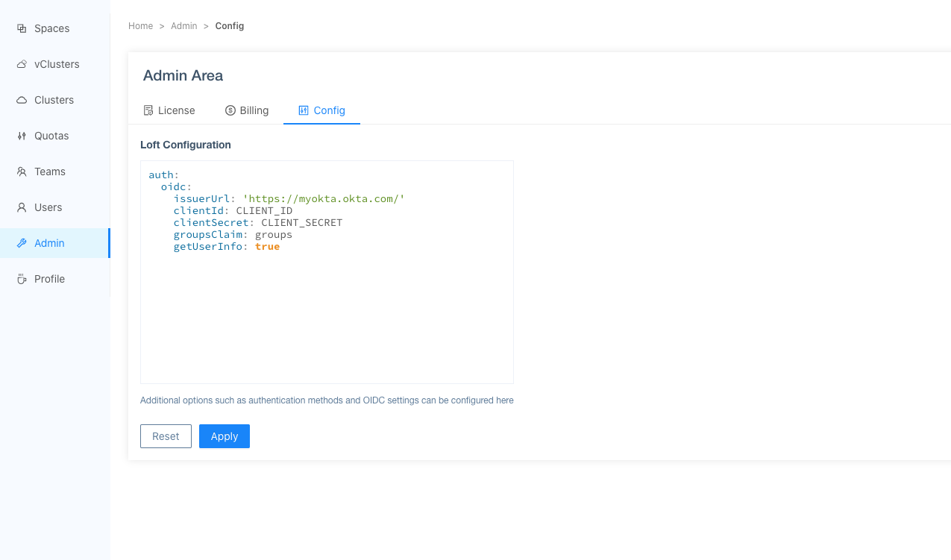
Task: Switch to the License tab
Action: click(x=175, y=110)
